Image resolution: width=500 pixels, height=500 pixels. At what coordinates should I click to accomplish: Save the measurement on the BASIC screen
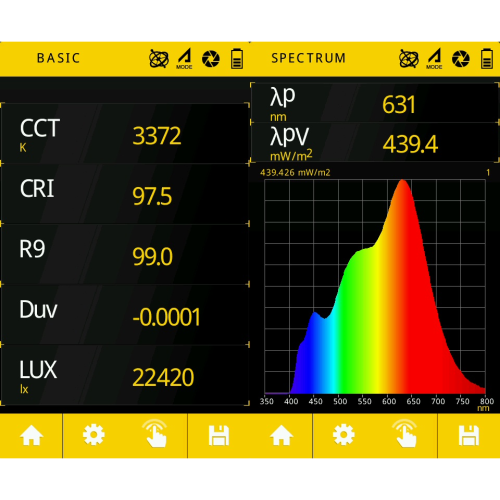point(219,435)
